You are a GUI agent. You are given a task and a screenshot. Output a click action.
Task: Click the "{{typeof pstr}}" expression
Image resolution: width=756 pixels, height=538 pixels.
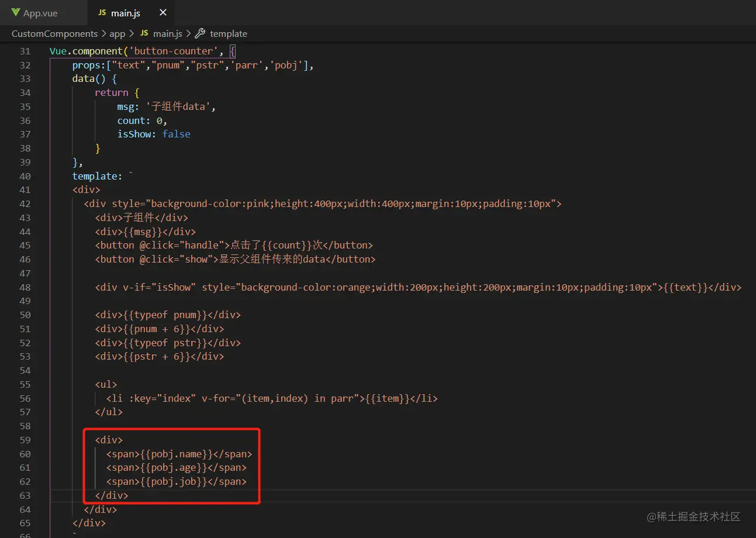[165, 343]
